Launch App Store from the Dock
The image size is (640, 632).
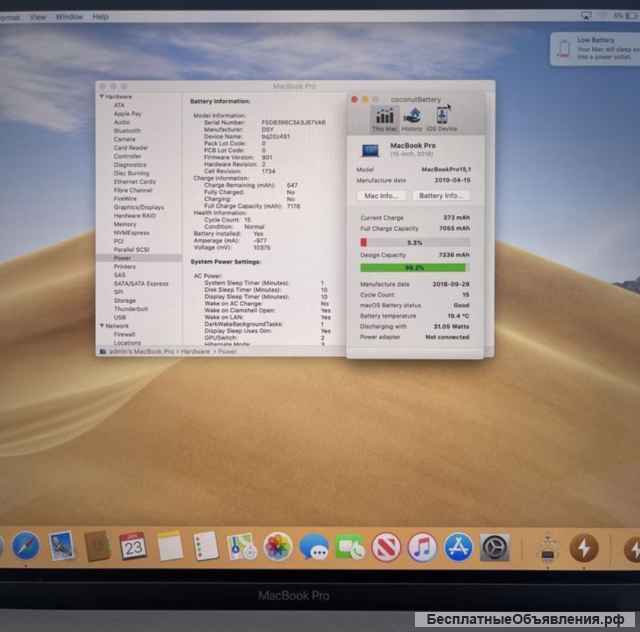click(x=458, y=547)
